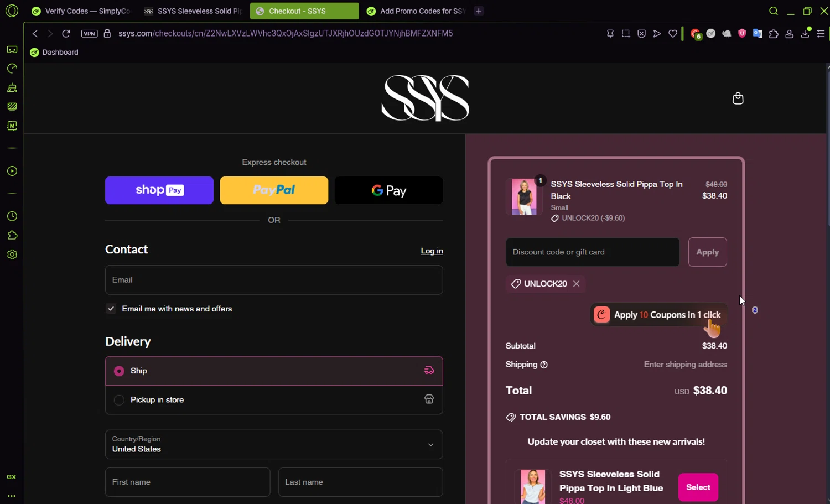Screen dimensions: 830x504
Task: Click the Log in link
Action: point(432,251)
